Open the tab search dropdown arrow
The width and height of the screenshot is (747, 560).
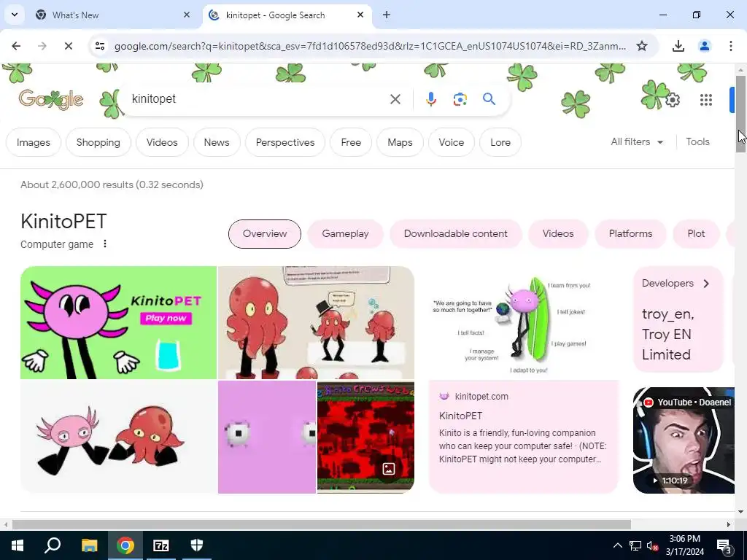[15, 15]
